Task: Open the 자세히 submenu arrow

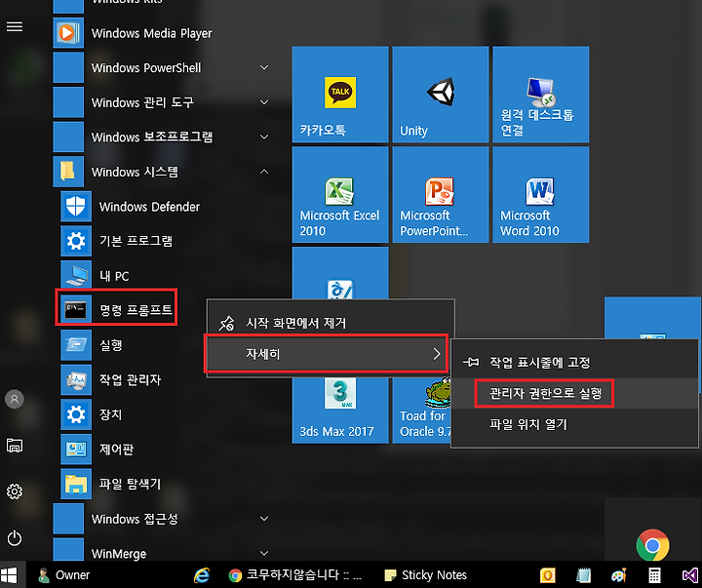Action: coord(437,354)
